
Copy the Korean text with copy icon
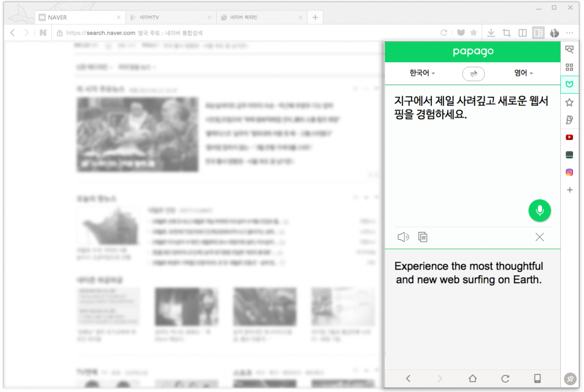423,237
